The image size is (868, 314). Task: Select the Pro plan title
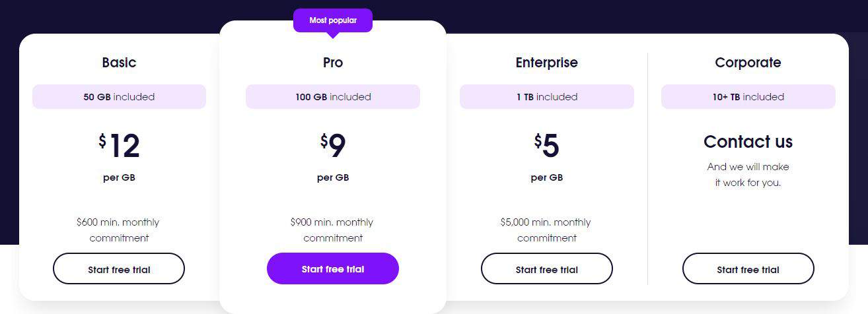(333, 63)
